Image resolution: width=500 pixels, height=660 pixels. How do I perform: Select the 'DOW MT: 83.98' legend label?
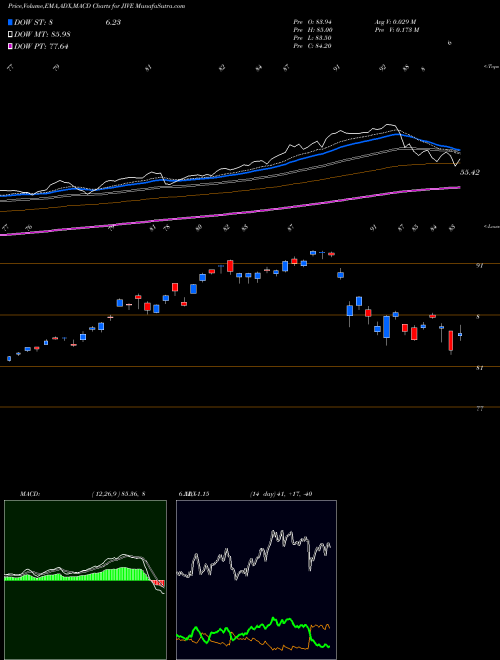click(43, 35)
